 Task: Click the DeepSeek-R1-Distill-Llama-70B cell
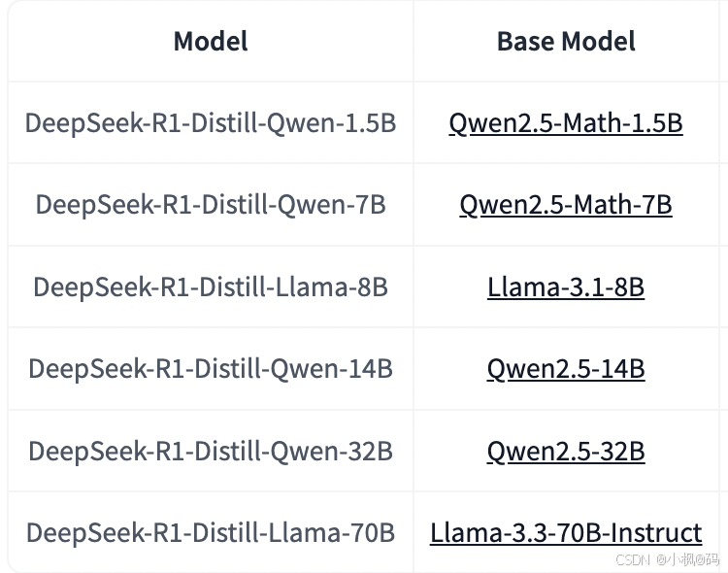click(x=211, y=532)
